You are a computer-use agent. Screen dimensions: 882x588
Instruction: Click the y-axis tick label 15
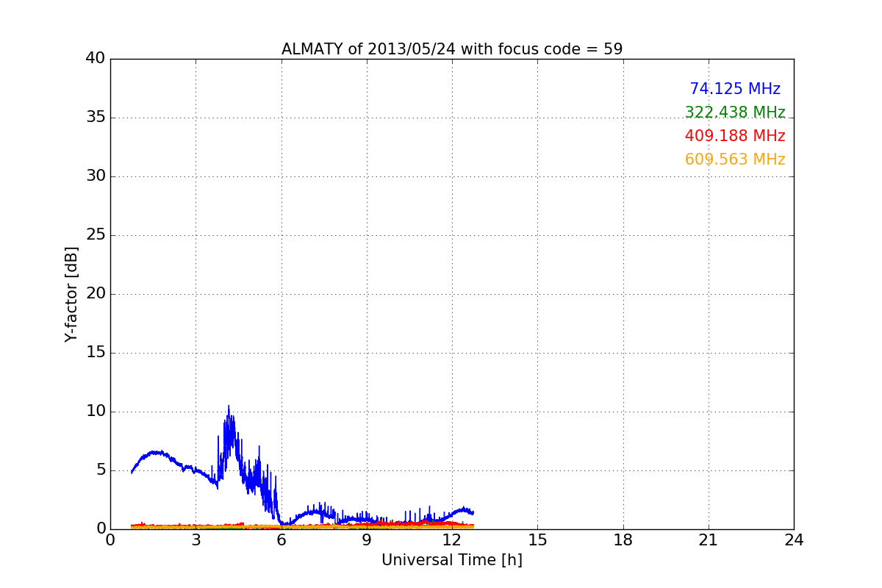click(96, 353)
